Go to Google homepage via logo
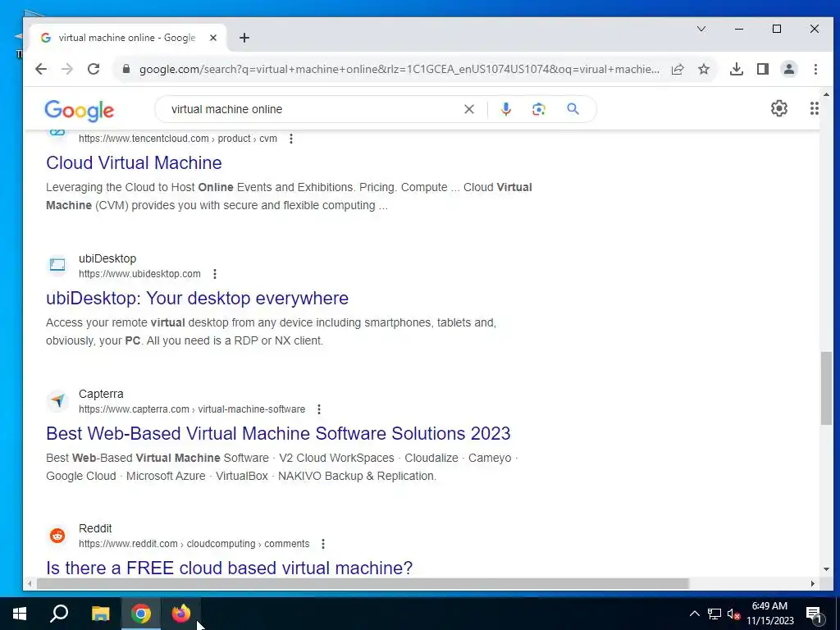This screenshot has height=630, width=840. 80,111
